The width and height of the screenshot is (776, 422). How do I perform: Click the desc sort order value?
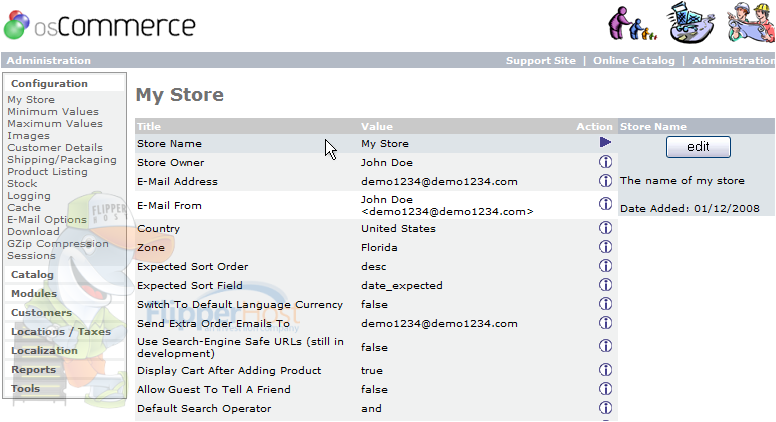tap(374, 267)
